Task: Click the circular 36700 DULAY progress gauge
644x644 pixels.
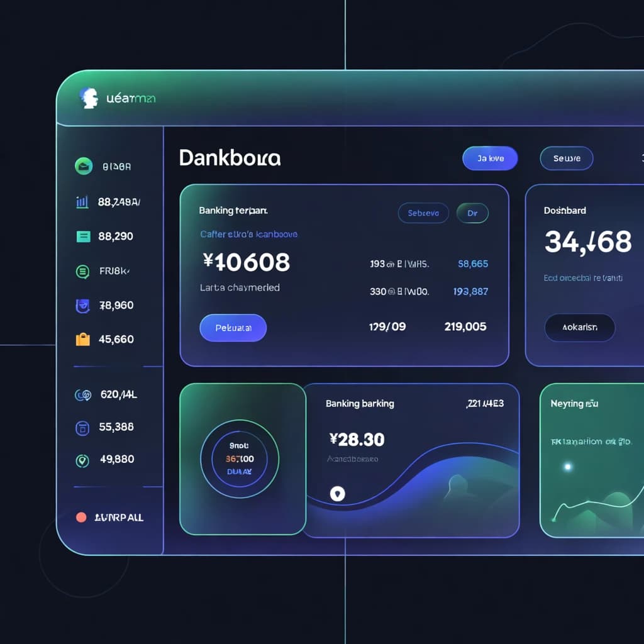Action: pyautogui.click(x=240, y=459)
